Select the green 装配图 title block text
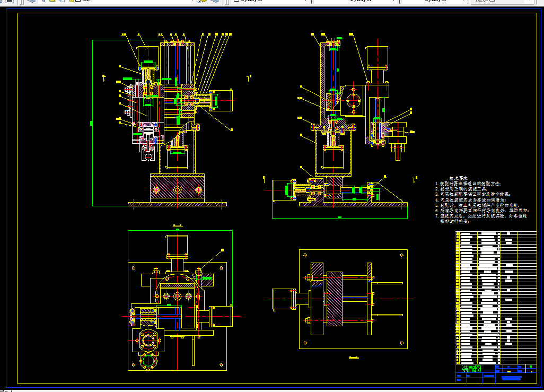 [471, 369]
